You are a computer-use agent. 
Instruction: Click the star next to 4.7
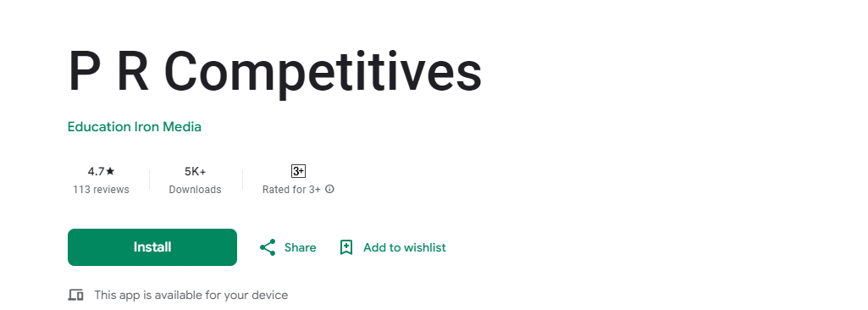pos(110,171)
